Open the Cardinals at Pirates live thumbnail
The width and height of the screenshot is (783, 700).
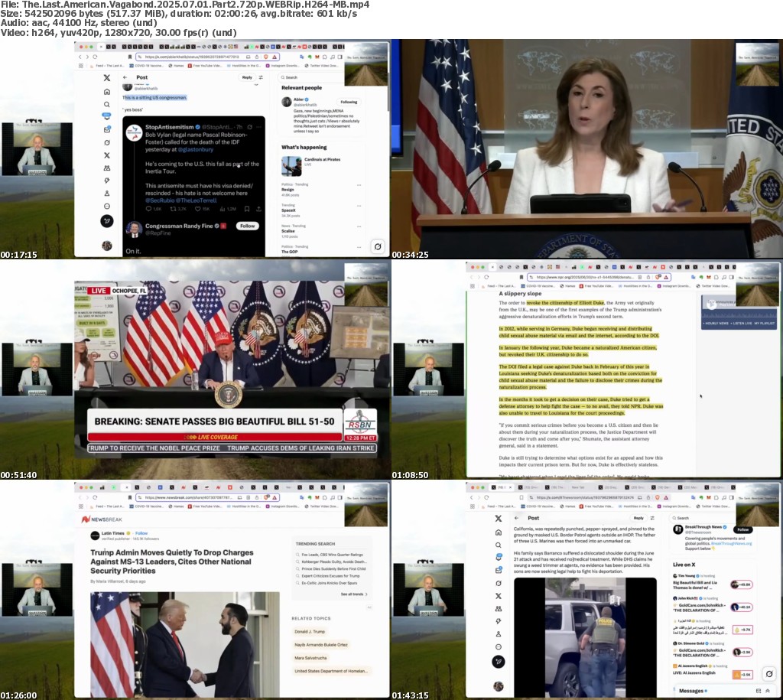pyautogui.click(x=291, y=166)
